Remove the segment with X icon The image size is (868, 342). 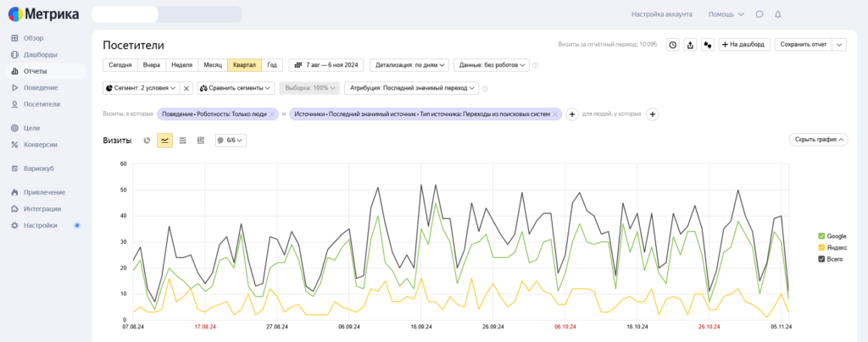pyautogui.click(x=186, y=88)
